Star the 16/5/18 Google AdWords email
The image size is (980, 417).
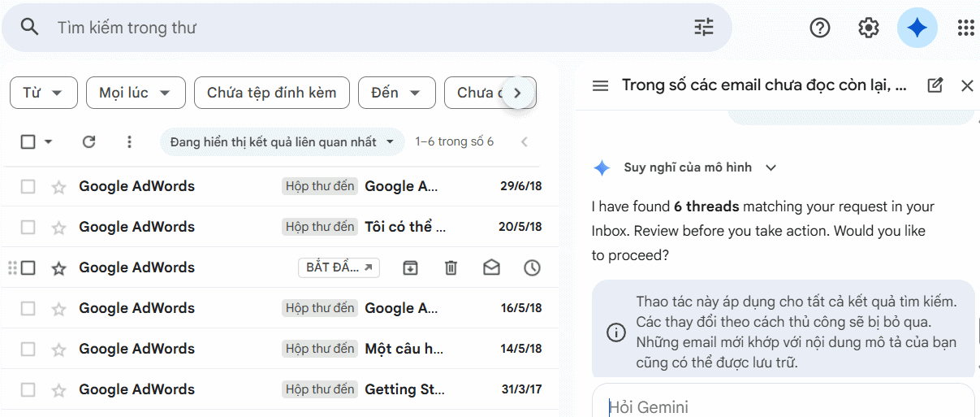58,308
